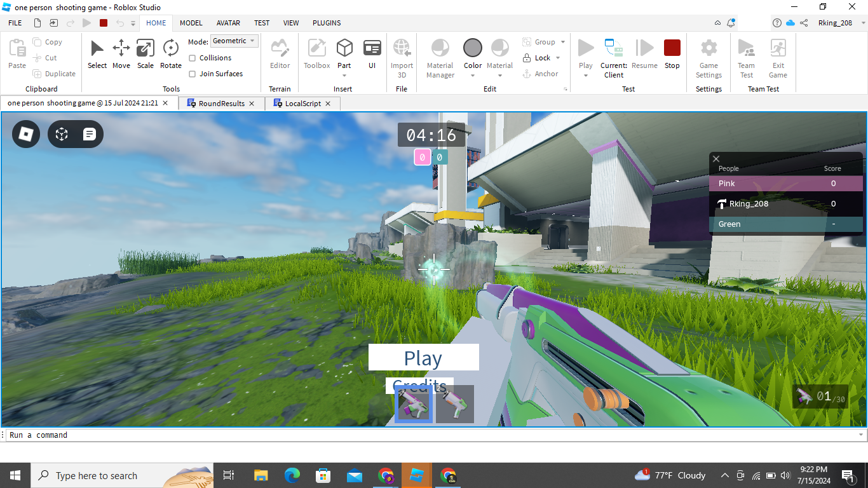Screen dimensions: 868x488
Task: Open Game Settings
Action: coord(708,57)
